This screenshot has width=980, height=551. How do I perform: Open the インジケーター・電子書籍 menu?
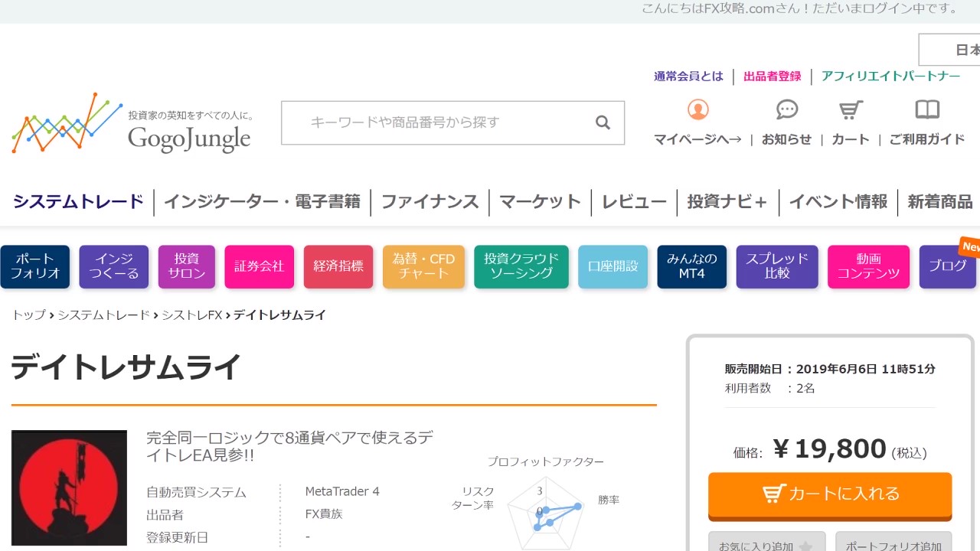coord(262,202)
